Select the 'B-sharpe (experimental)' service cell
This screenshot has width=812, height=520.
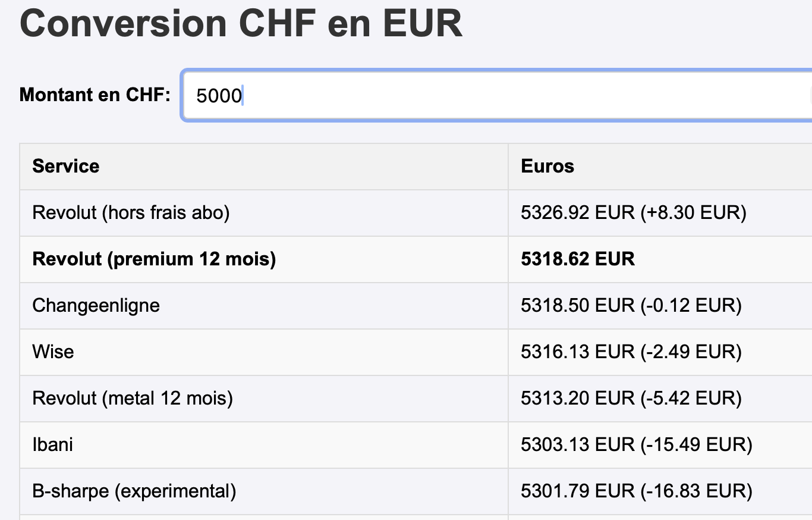(134, 491)
